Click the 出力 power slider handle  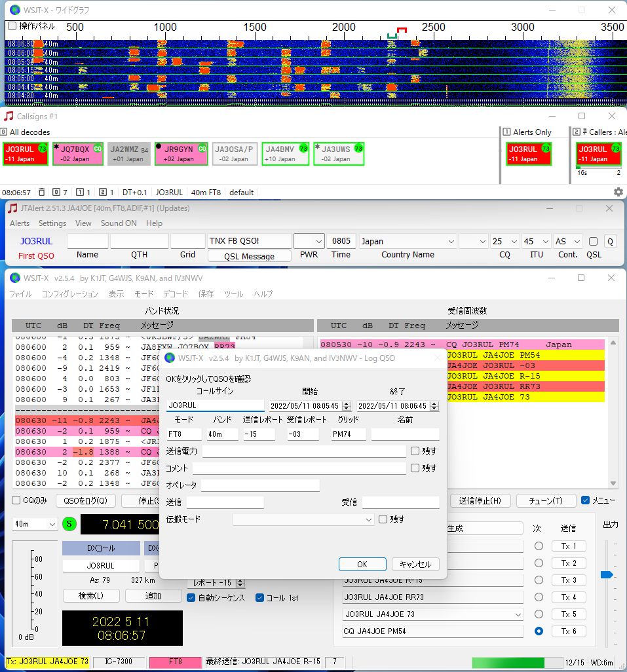(607, 574)
